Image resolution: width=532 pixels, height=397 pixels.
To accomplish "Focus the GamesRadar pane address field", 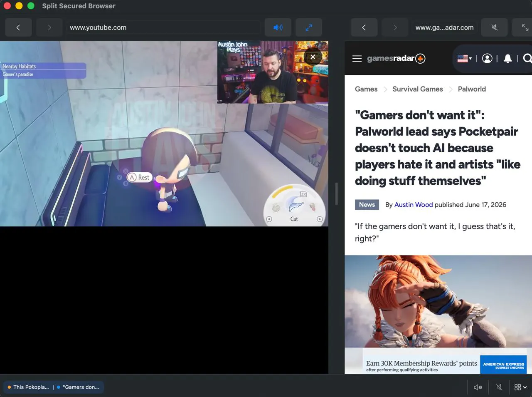I will tap(444, 27).
